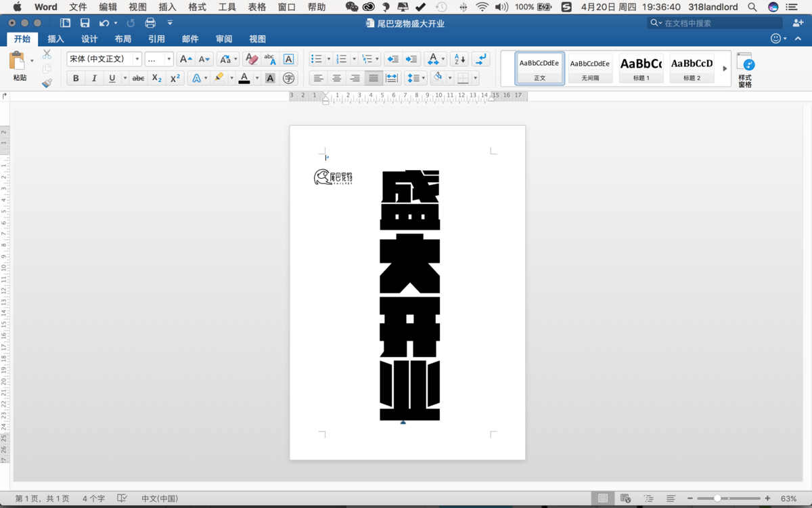Open the sidebar panel icon in title bar

point(65,23)
